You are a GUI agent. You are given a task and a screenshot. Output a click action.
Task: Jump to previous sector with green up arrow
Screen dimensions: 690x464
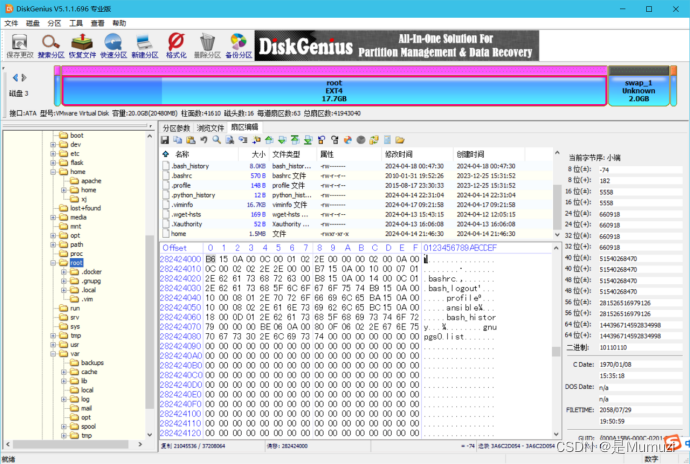(269, 140)
